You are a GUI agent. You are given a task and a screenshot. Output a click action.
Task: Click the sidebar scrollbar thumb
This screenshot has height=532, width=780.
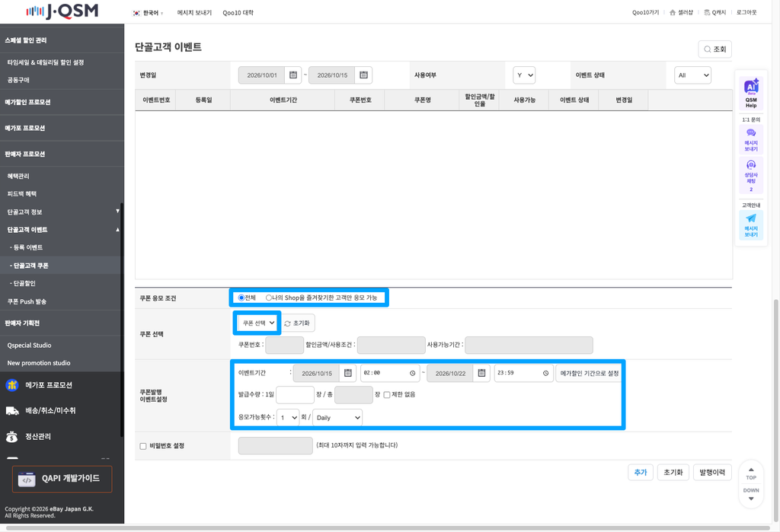tap(122, 320)
